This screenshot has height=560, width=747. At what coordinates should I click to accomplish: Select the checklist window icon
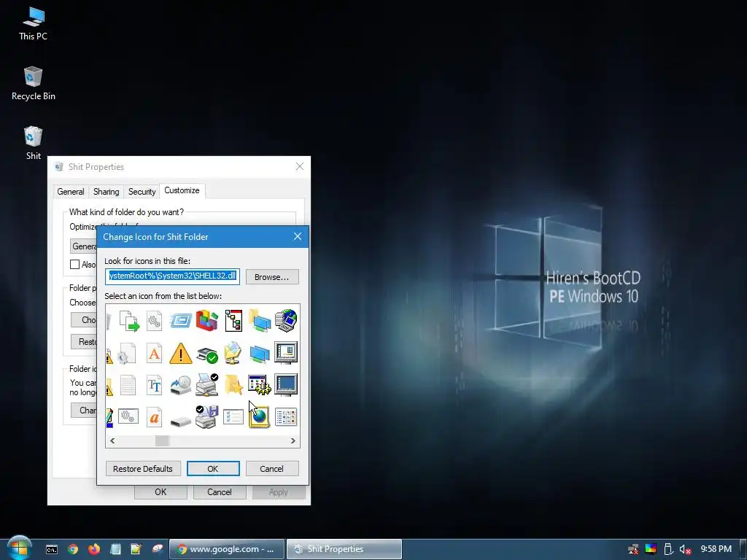point(233,417)
